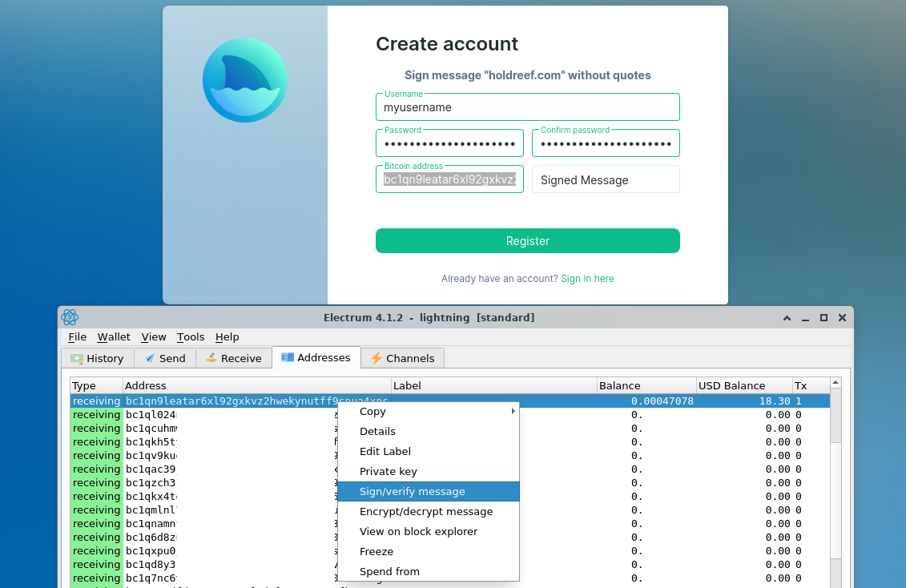
Task: Focus the Username text field
Action: (x=527, y=107)
